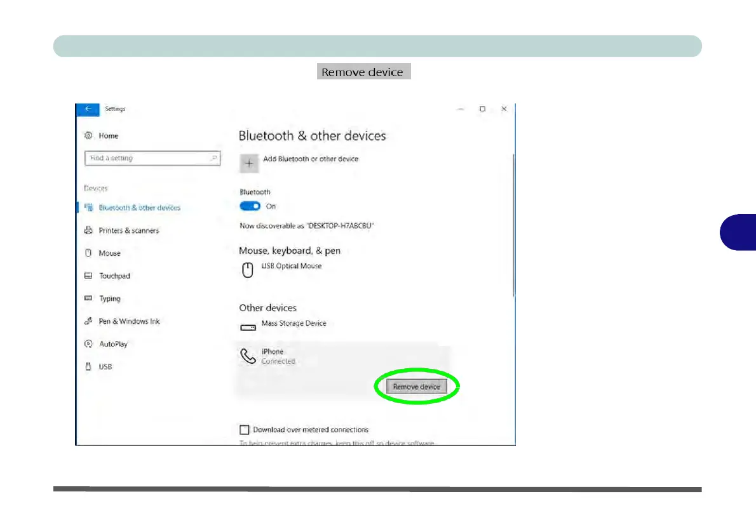This screenshot has height=532, width=756.
Task: Open Pen & Windows Ink settings
Action: click(x=129, y=321)
